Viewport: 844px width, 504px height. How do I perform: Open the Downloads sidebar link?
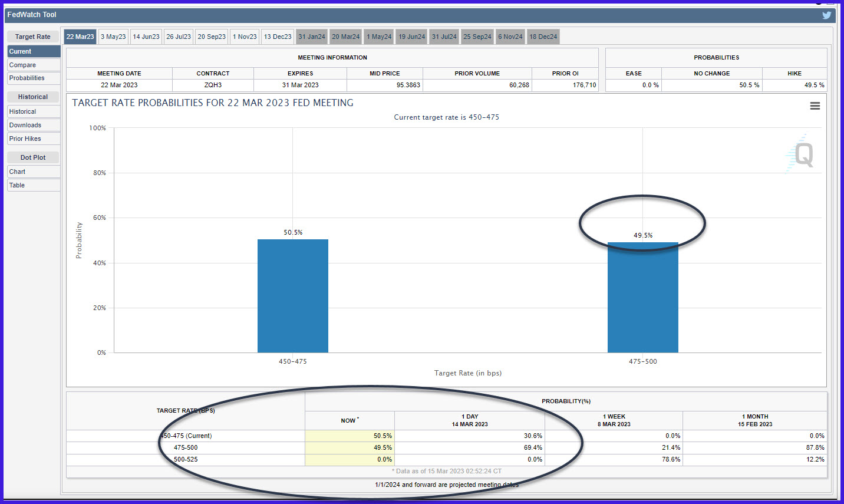[34, 125]
